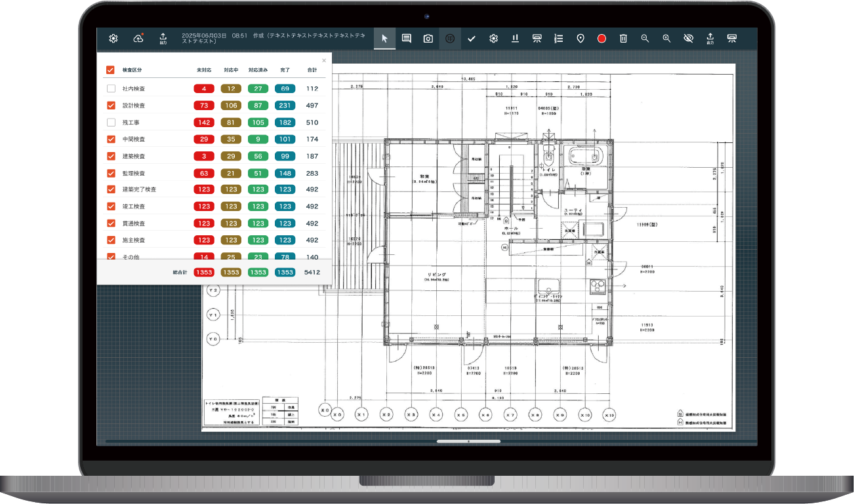Toggle the 検査区分 header select-all checkbox
The width and height of the screenshot is (854, 504).
(111, 69)
